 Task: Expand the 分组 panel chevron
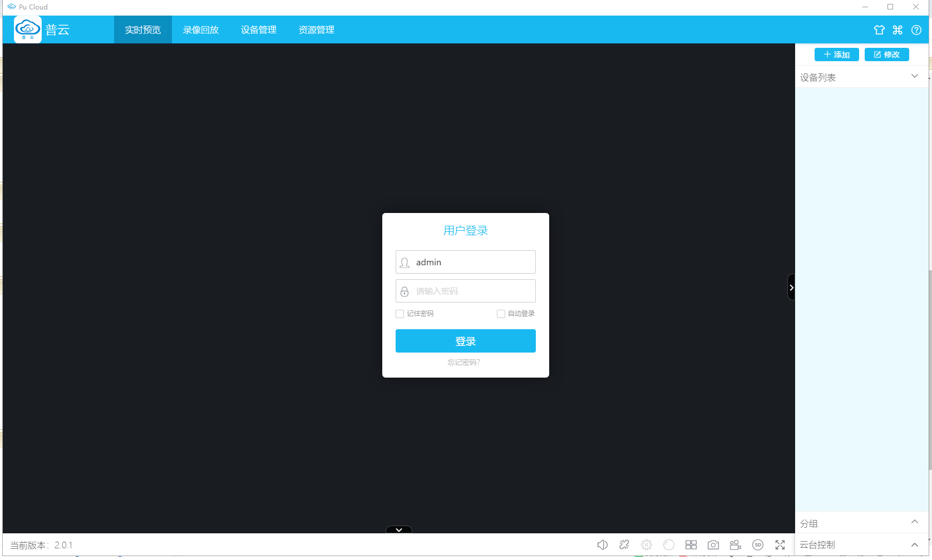click(x=915, y=522)
